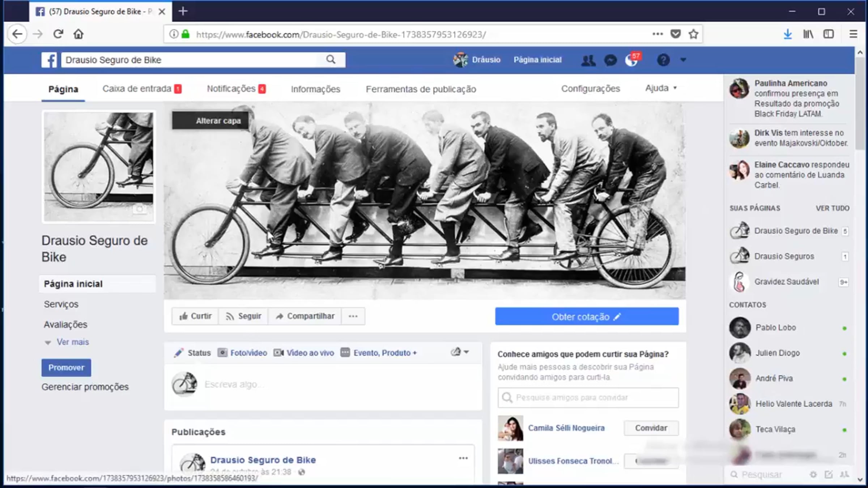The height and width of the screenshot is (488, 868).
Task: Bookmark page with the star icon
Action: pos(693,34)
